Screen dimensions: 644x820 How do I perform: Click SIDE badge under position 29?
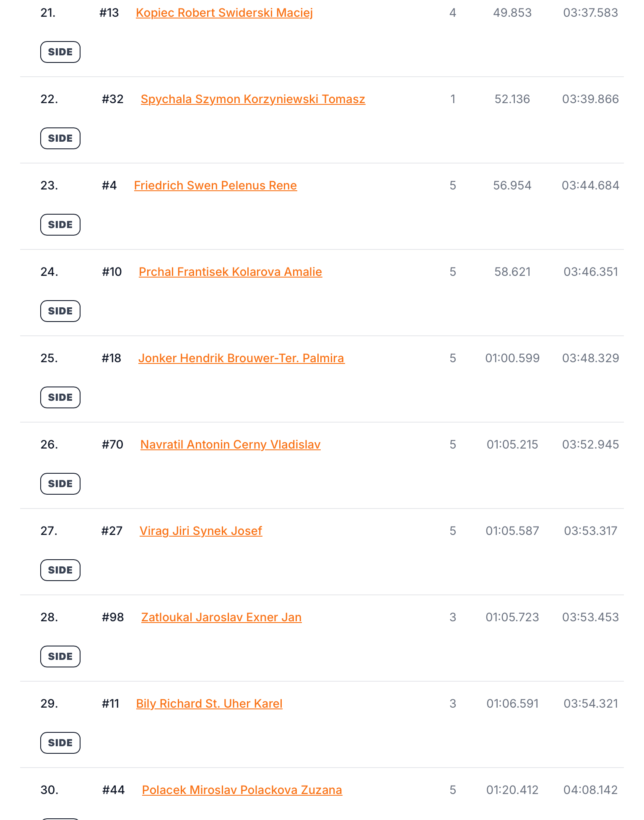tap(60, 743)
